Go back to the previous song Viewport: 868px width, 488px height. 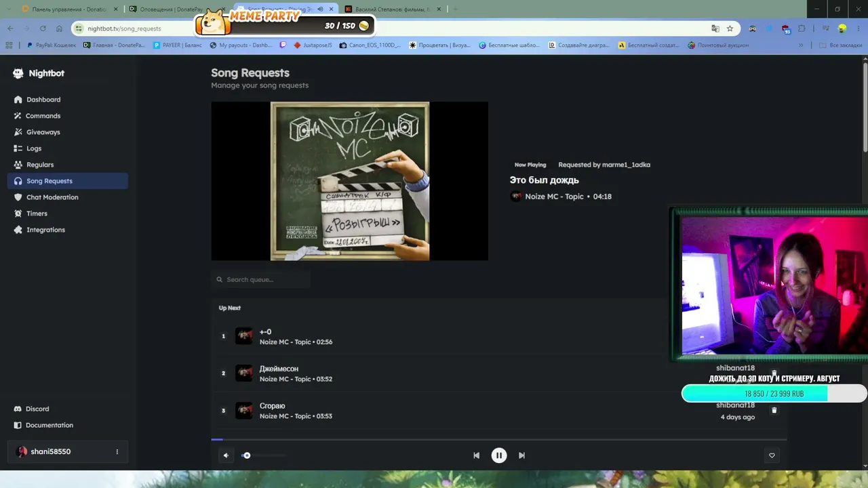[x=476, y=455]
